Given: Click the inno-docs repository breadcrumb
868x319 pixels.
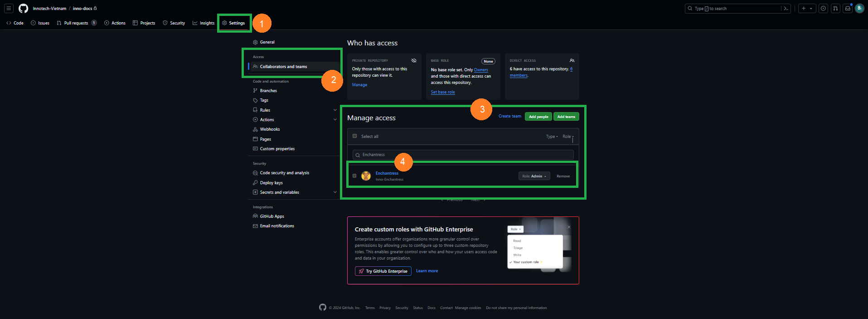Looking at the screenshot, I should click(82, 8).
